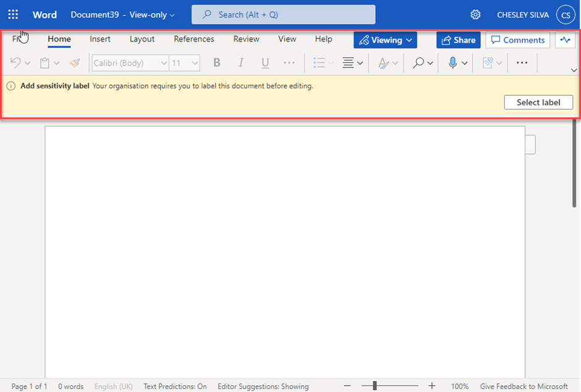This screenshot has height=392, width=581.
Task: Click the Format Painter brush icon
Action: [75, 62]
